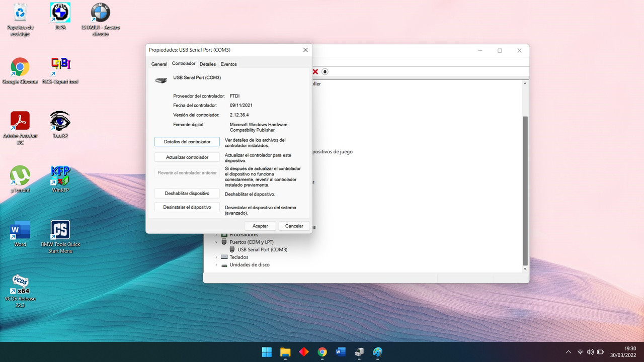The image size is (644, 362).
Task: Open the ISTAGUI Acceso directo shortcut
Action: [101, 19]
